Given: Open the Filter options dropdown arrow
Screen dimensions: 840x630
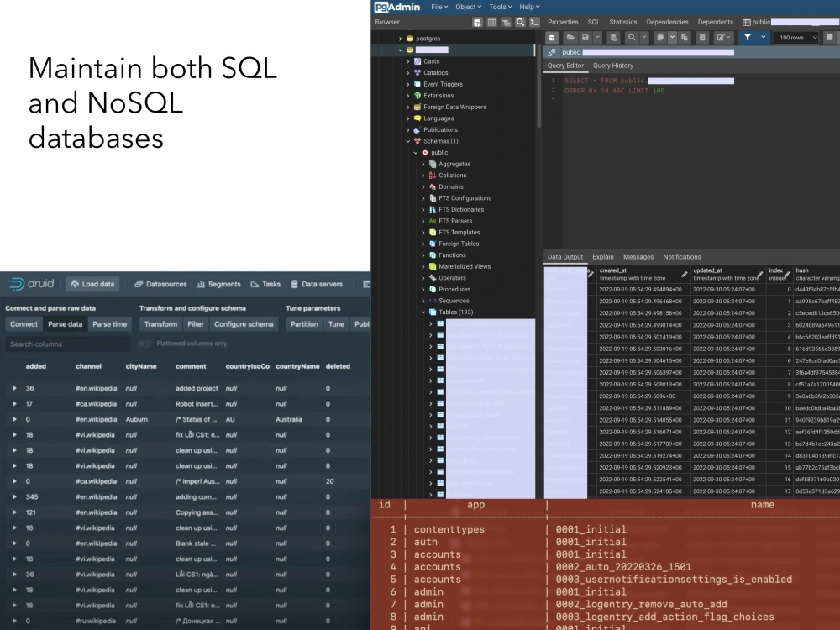Looking at the screenshot, I should (x=764, y=38).
